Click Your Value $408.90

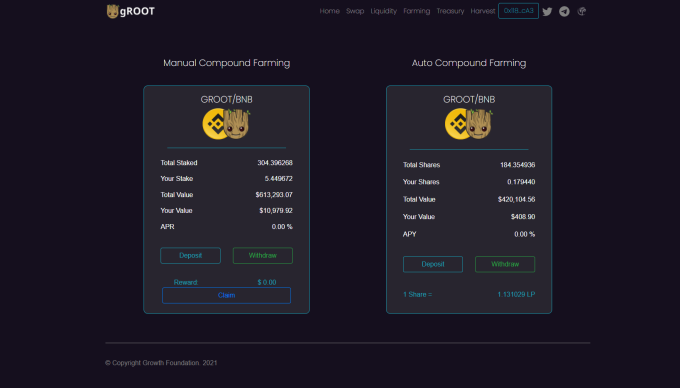pos(523,217)
